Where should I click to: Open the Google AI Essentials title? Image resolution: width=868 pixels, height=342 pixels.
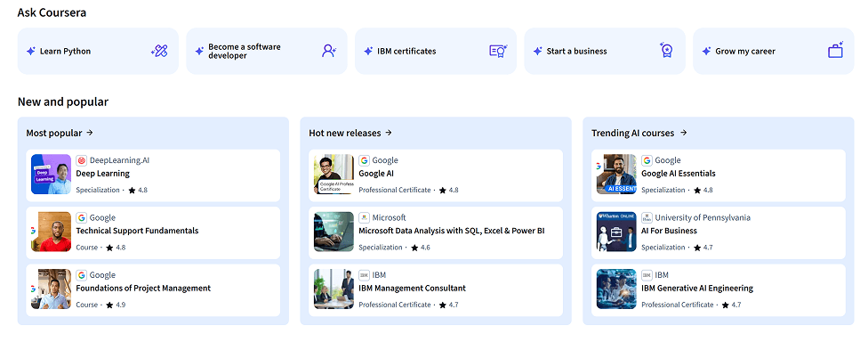coord(679,174)
